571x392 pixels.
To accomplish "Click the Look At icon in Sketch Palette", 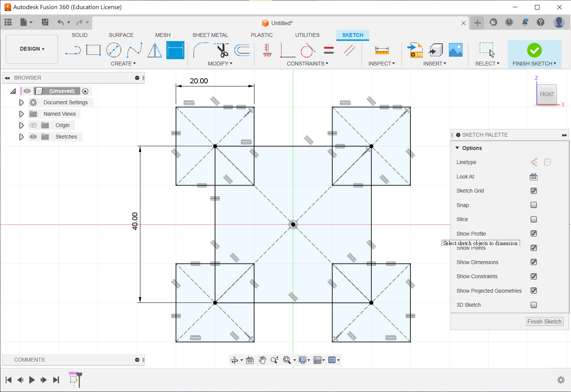I will coord(533,177).
